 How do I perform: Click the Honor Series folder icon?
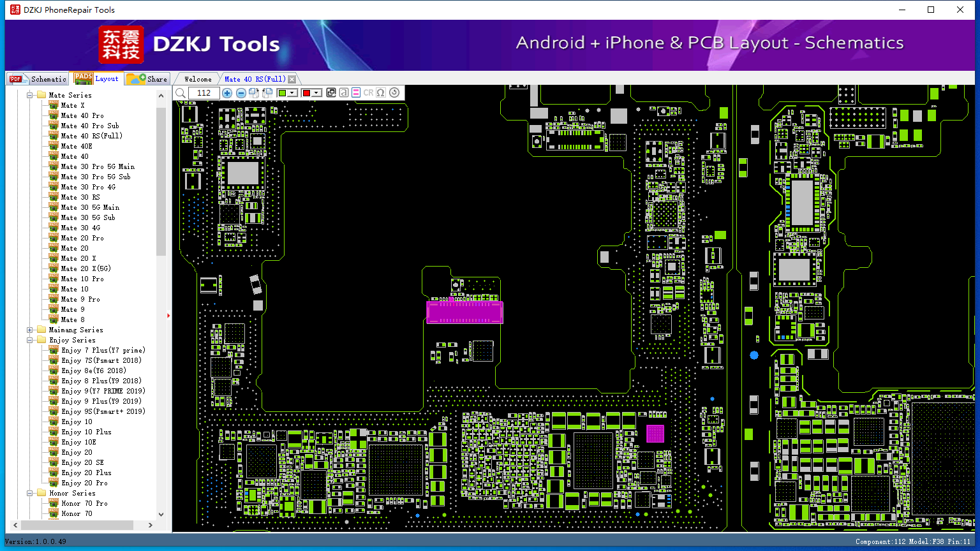click(x=41, y=493)
